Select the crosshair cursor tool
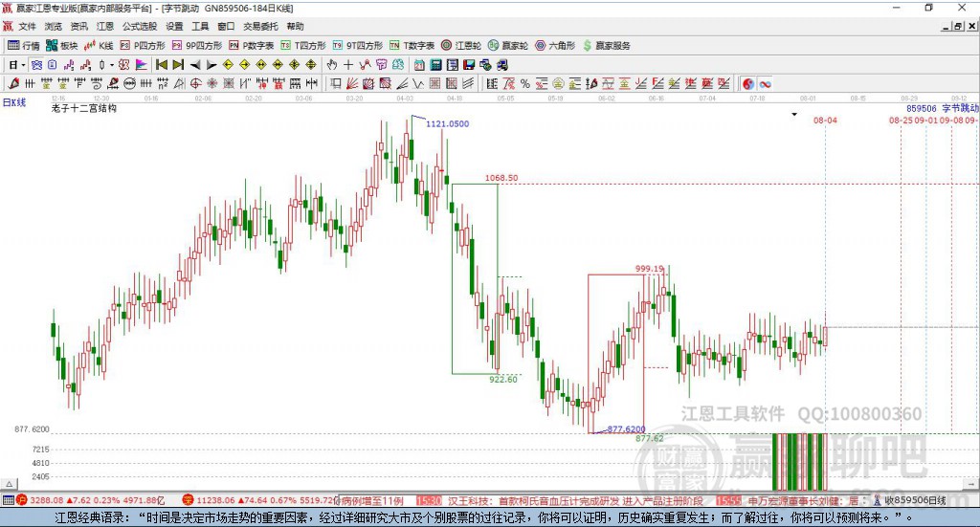Image resolution: width=980 pixels, height=527 pixels. tap(348, 65)
